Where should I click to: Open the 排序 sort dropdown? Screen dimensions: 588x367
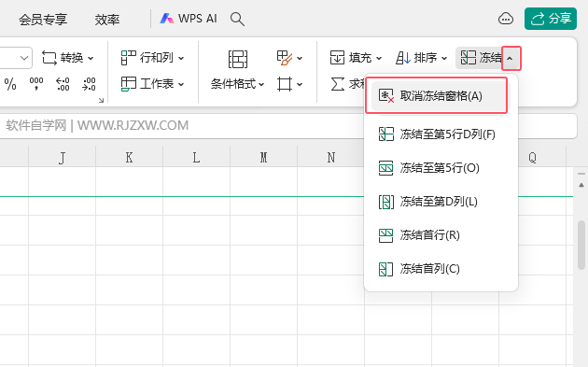[x=422, y=58]
